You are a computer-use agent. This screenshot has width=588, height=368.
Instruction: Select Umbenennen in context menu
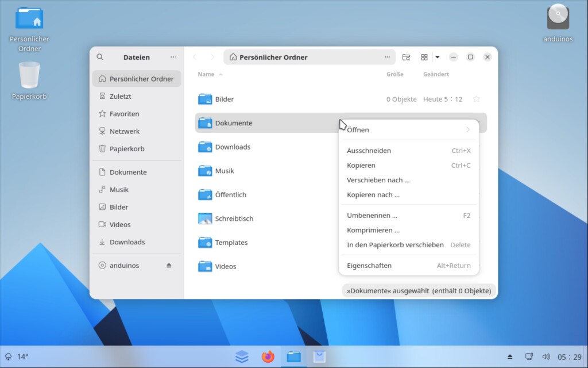pyautogui.click(x=372, y=216)
